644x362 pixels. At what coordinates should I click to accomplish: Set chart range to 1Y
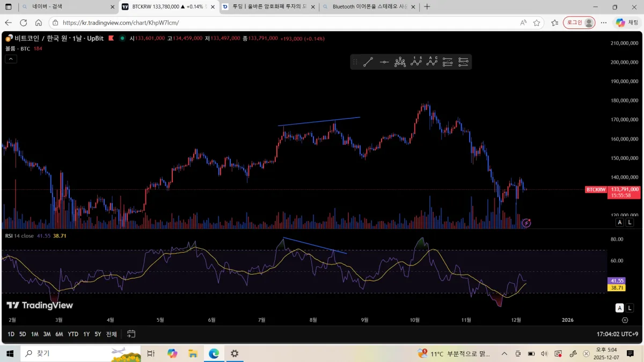point(86,334)
